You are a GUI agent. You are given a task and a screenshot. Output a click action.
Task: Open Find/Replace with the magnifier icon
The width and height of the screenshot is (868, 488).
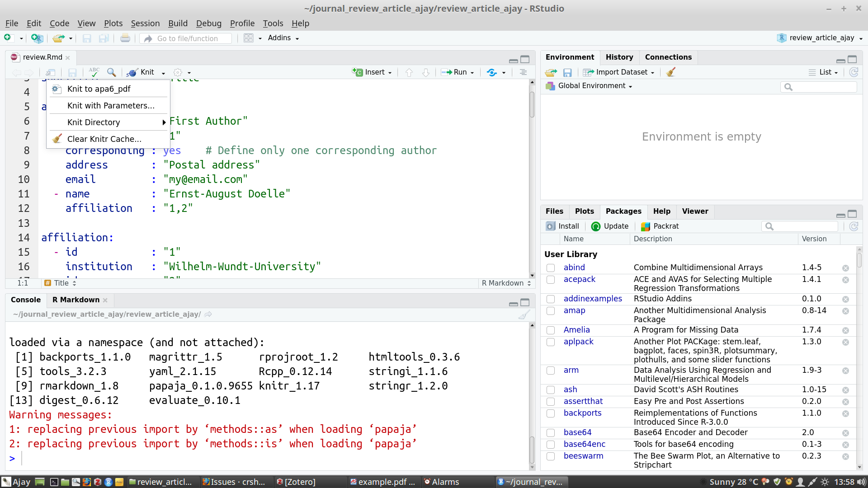111,72
